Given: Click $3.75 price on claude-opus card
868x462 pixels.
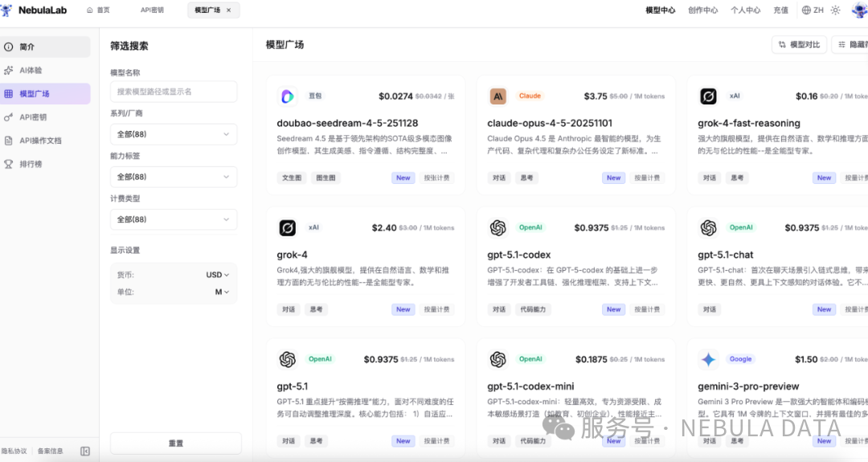Looking at the screenshot, I should pos(595,96).
